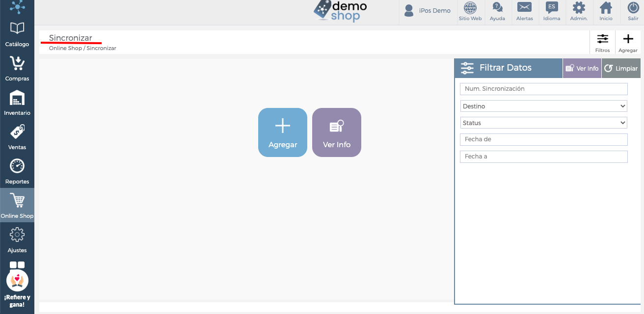Click the Online Shop / Sincronizar breadcrumb
This screenshot has width=644, height=314.
[82, 49]
